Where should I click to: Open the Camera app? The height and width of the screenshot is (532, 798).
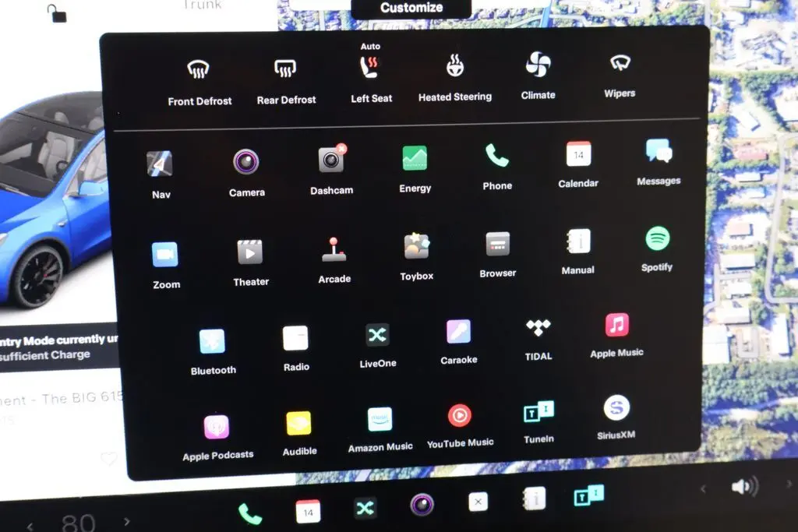point(246,172)
